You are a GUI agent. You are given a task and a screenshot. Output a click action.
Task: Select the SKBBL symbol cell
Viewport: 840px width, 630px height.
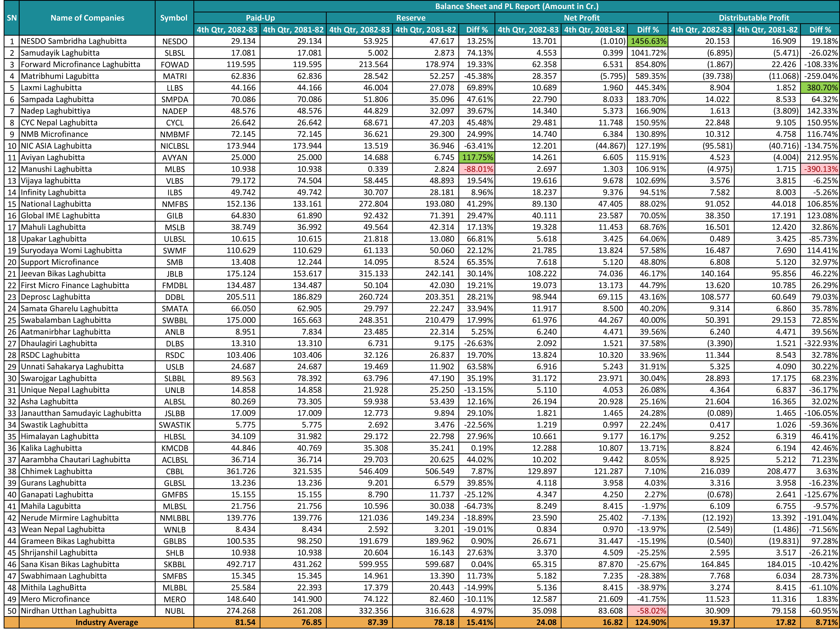coord(174,564)
